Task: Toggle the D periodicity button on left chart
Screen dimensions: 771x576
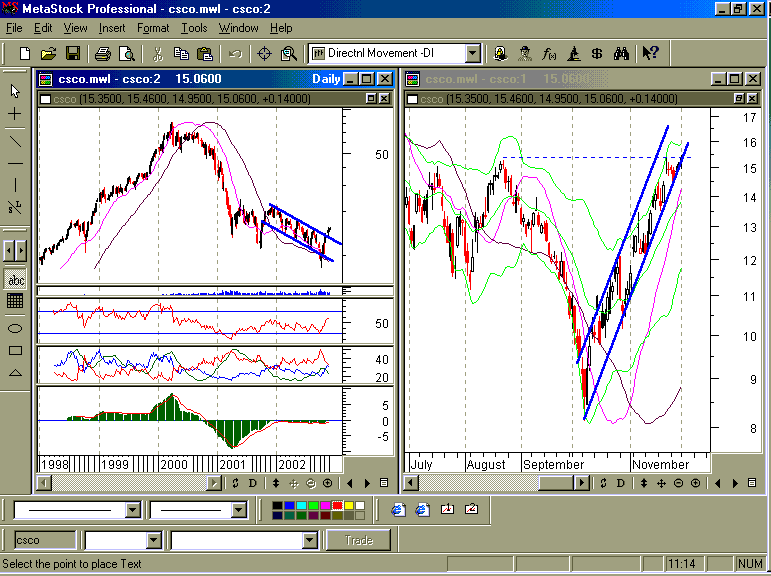Action: [252, 484]
